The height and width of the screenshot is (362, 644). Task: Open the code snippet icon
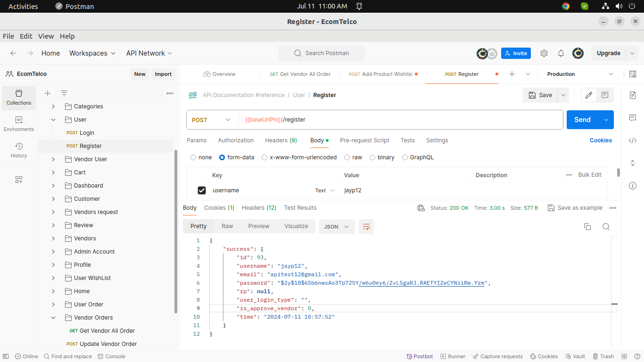[x=633, y=140]
